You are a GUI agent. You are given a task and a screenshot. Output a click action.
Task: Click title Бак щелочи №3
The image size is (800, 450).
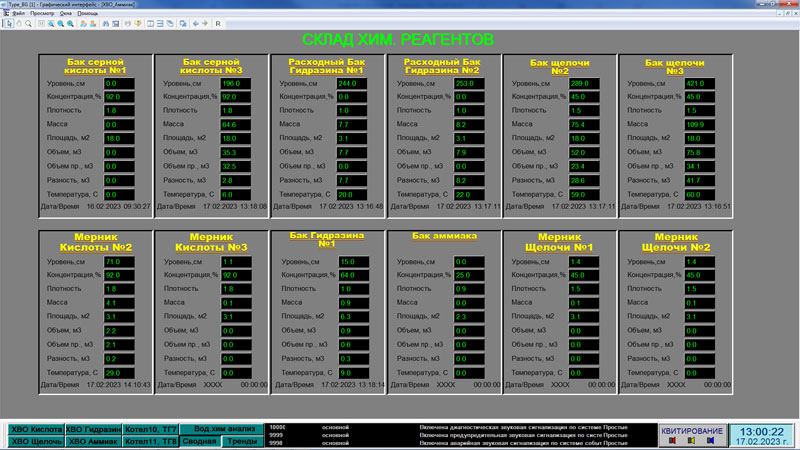(674, 67)
